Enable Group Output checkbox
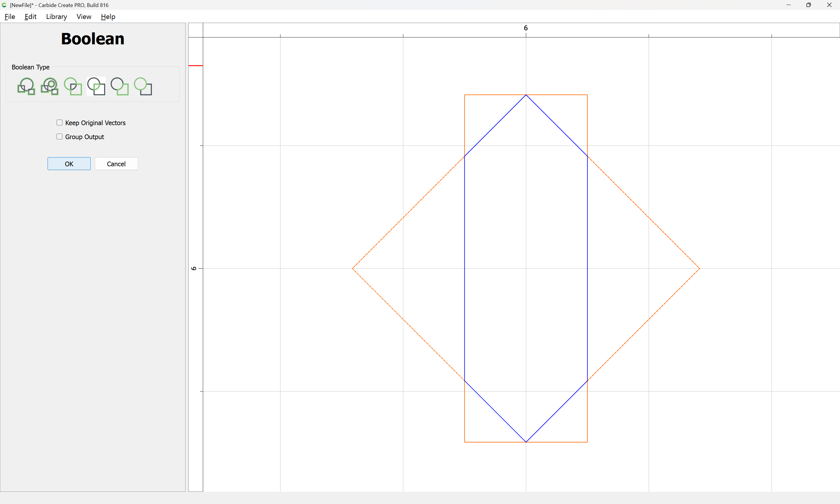 pyautogui.click(x=60, y=136)
